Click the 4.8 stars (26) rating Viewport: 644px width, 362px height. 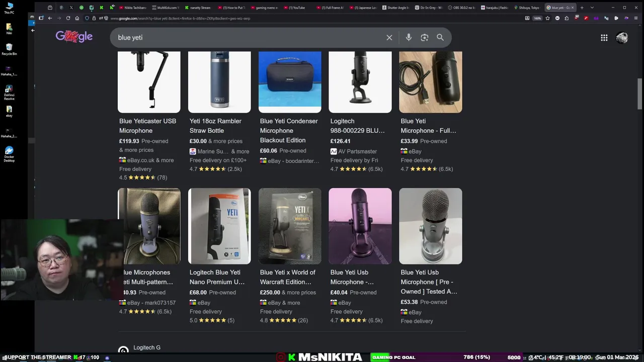click(x=284, y=320)
